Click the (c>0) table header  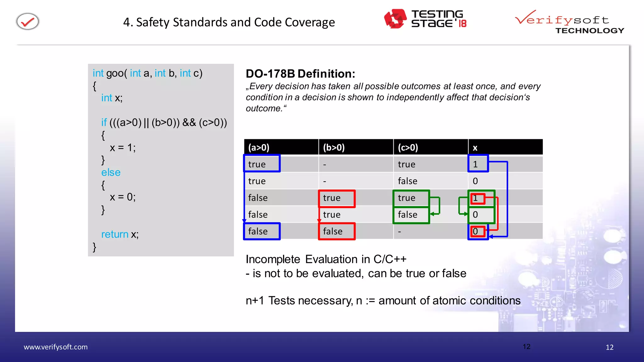click(408, 147)
